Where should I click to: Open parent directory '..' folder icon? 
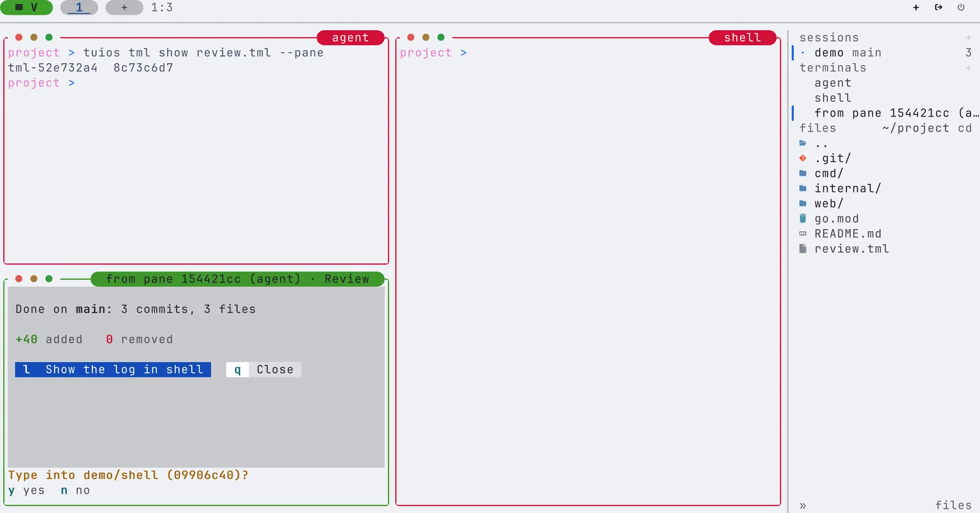(x=802, y=143)
